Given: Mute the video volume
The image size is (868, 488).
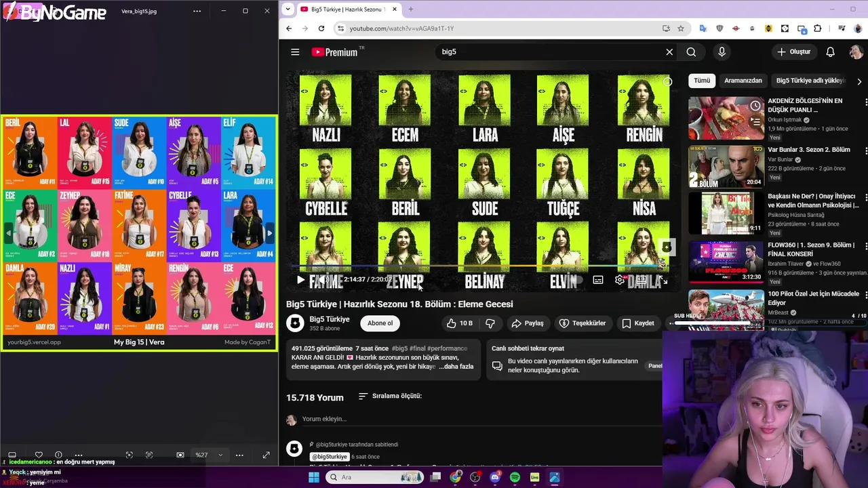Looking at the screenshot, I should [x=325, y=279].
